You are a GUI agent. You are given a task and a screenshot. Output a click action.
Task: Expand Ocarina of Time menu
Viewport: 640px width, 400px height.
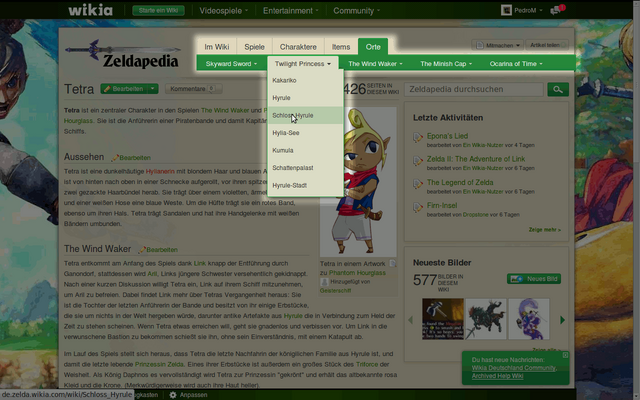coord(516,64)
